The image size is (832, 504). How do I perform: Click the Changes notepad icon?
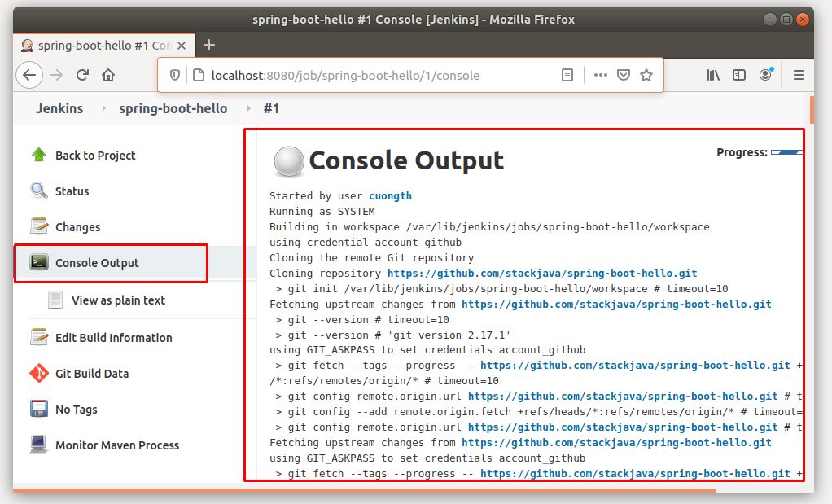(39, 226)
